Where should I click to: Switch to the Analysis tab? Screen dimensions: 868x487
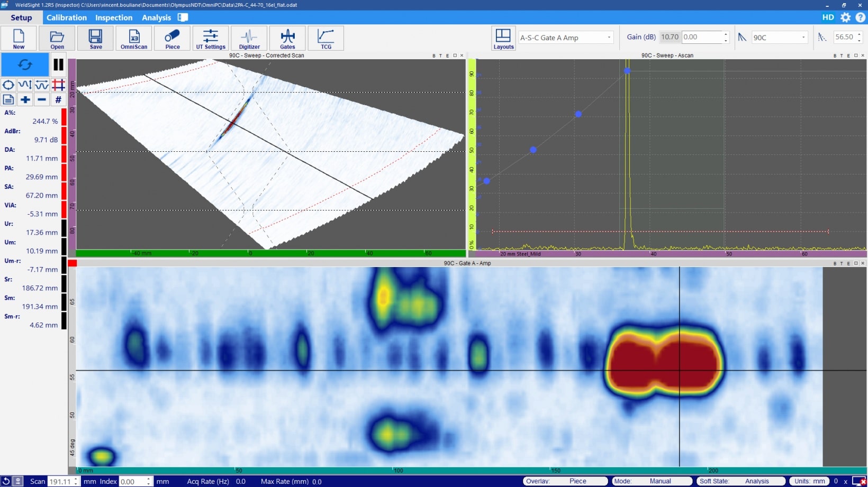tap(156, 17)
